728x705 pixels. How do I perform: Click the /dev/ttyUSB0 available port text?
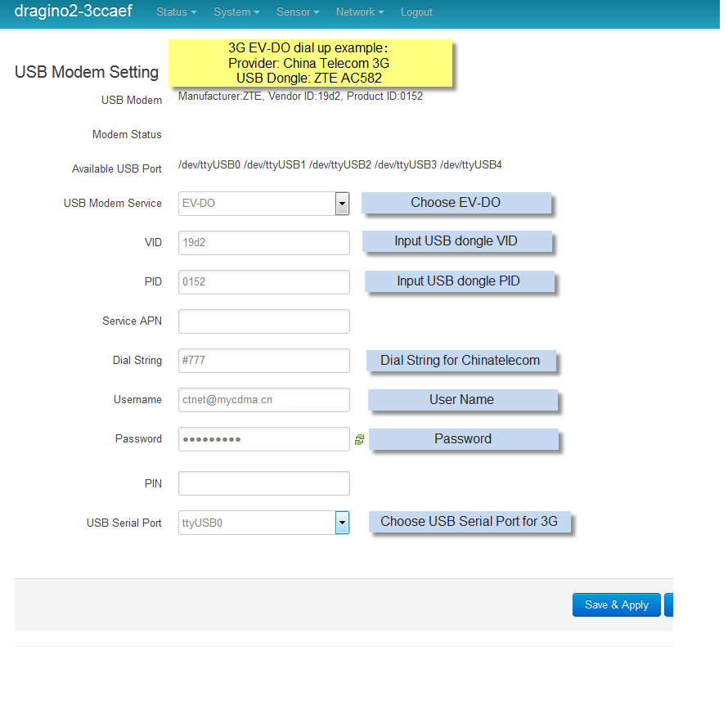(x=209, y=164)
